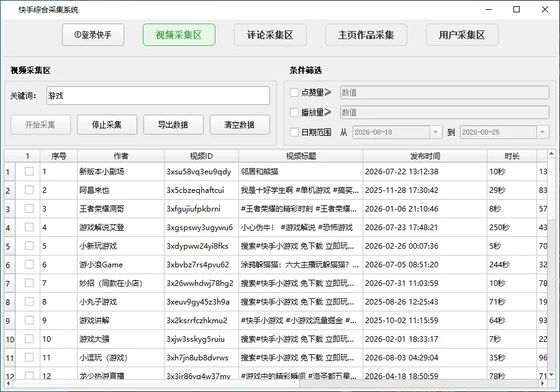The width and height of the screenshot is (560, 392).
Task: Click the 开始采集 button
Action: click(x=40, y=125)
